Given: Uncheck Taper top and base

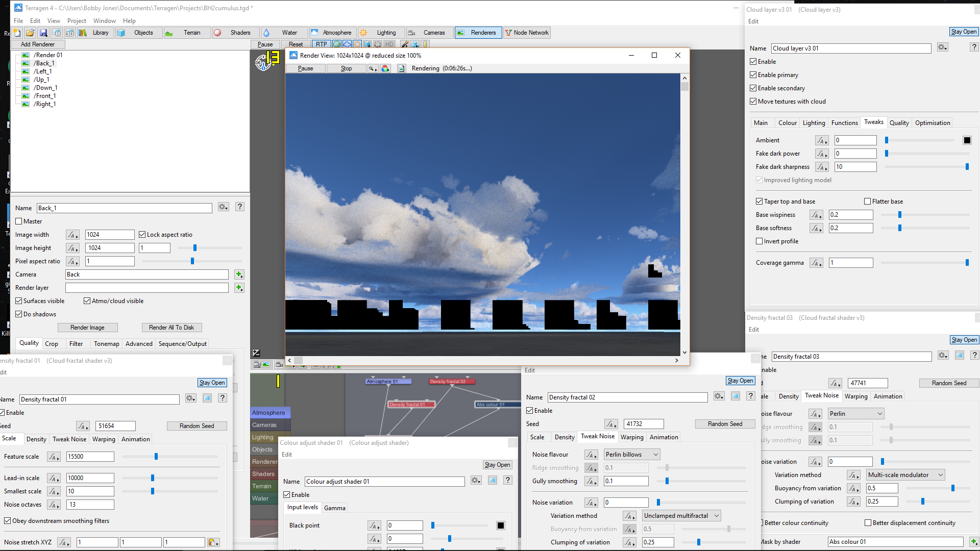Looking at the screenshot, I should click(759, 202).
